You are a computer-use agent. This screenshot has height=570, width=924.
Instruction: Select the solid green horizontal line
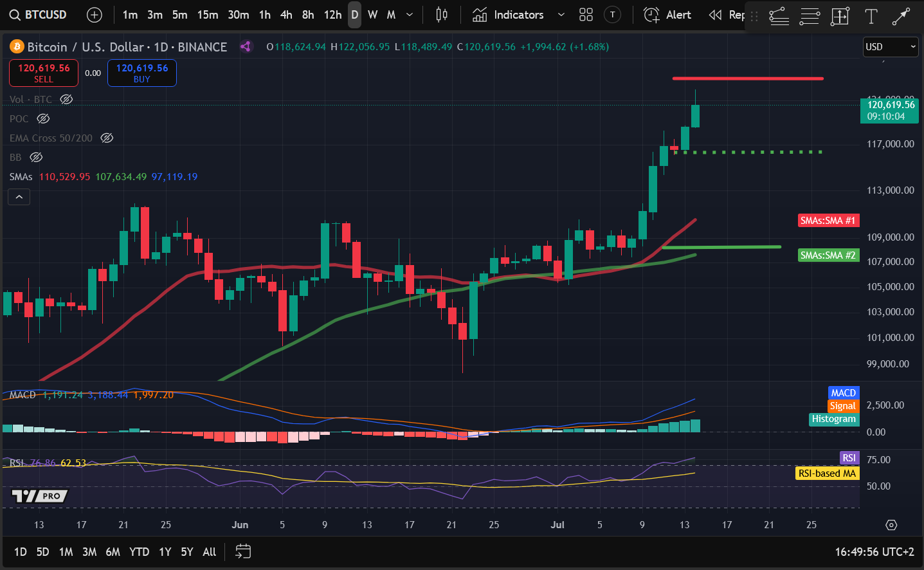(x=721, y=247)
